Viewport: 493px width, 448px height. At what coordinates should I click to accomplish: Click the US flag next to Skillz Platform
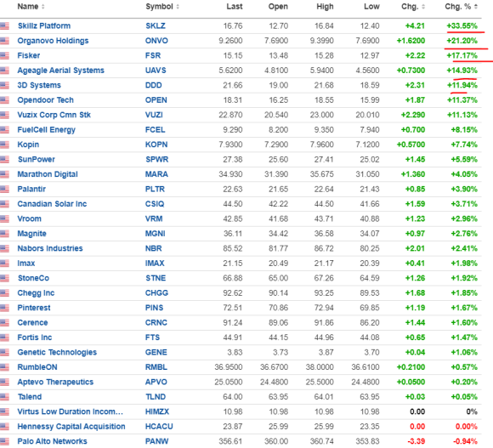tap(5, 26)
